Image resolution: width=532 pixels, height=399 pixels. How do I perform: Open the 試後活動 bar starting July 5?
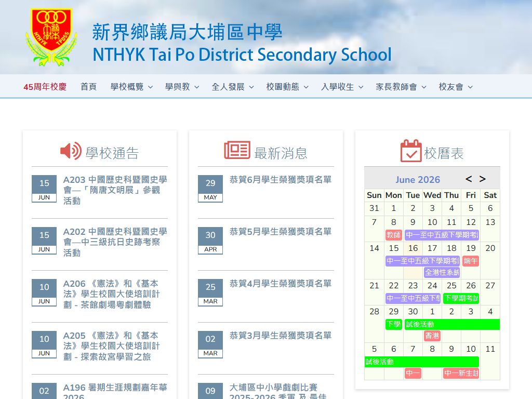[422, 362]
